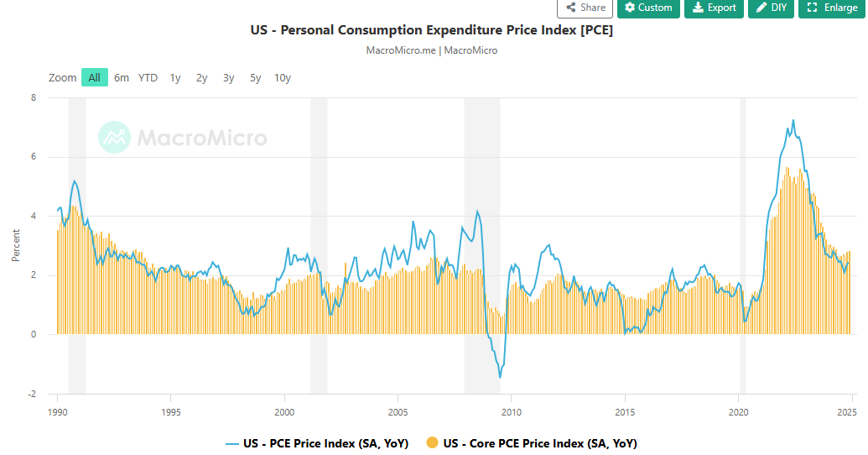The height and width of the screenshot is (455, 868).
Task: Click the blue PCE legend line marker
Action: 232,443
